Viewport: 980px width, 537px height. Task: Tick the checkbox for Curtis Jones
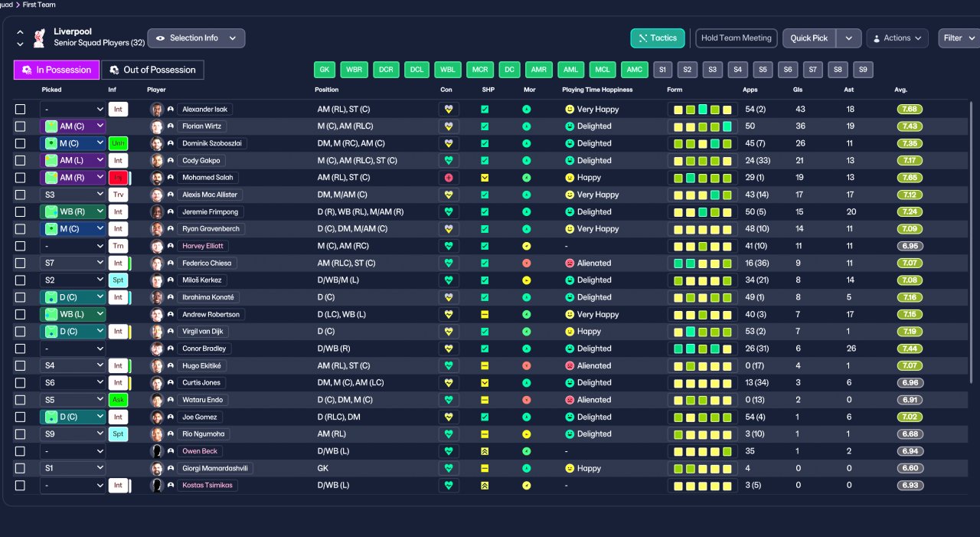[21, 383]
